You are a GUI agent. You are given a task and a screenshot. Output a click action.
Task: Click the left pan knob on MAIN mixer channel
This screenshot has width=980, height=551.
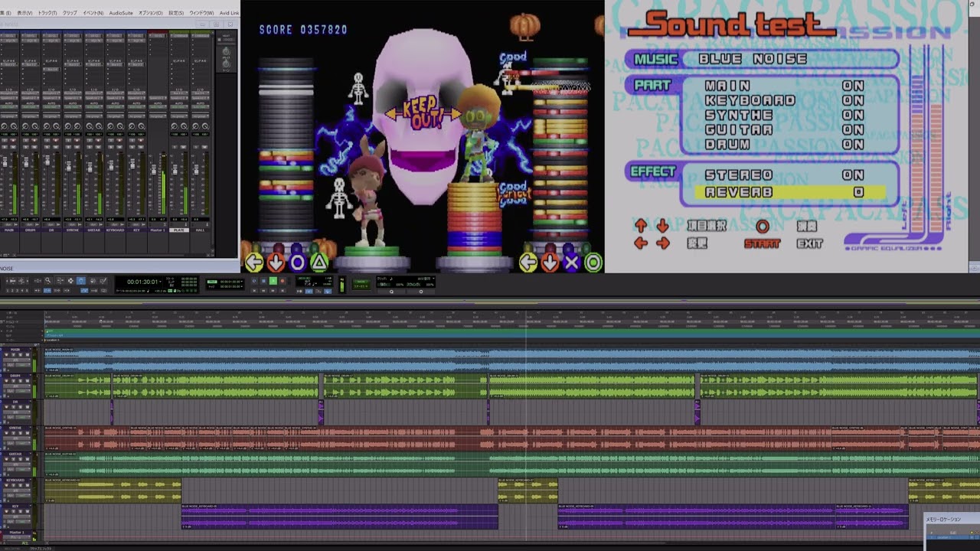pyautogui.click(x=5, y=126)
